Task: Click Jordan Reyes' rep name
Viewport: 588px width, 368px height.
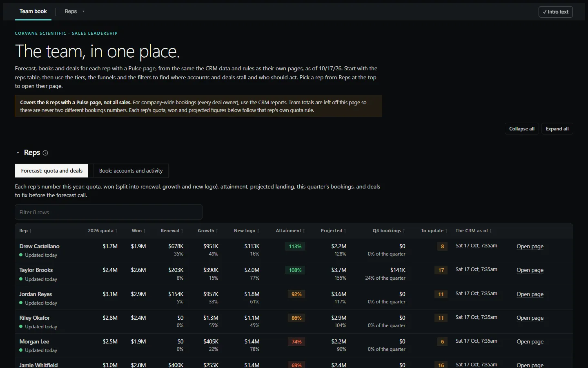Action: [36, 294]
